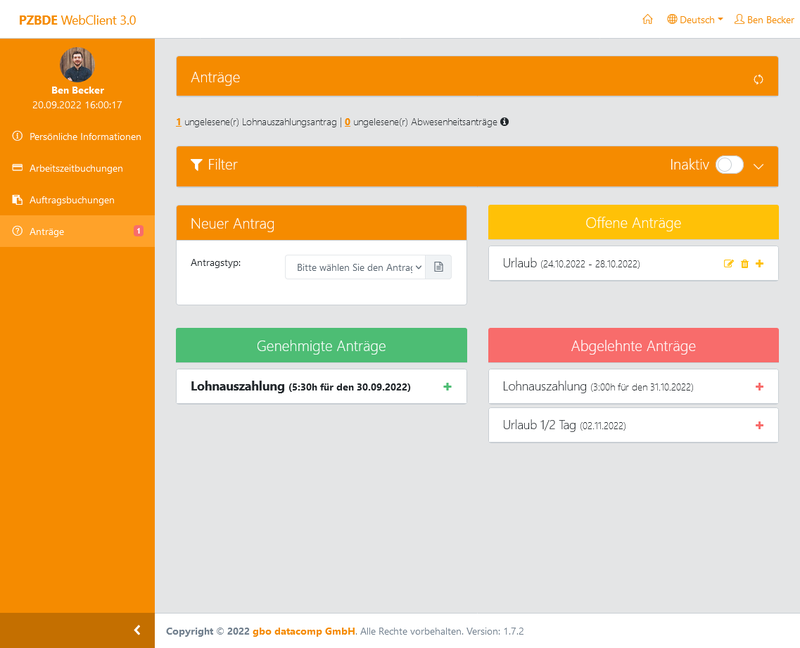Expand rejected Lohnauszahlung request details
This screenshot has height=648, width=800.
(x=759, y=387)
